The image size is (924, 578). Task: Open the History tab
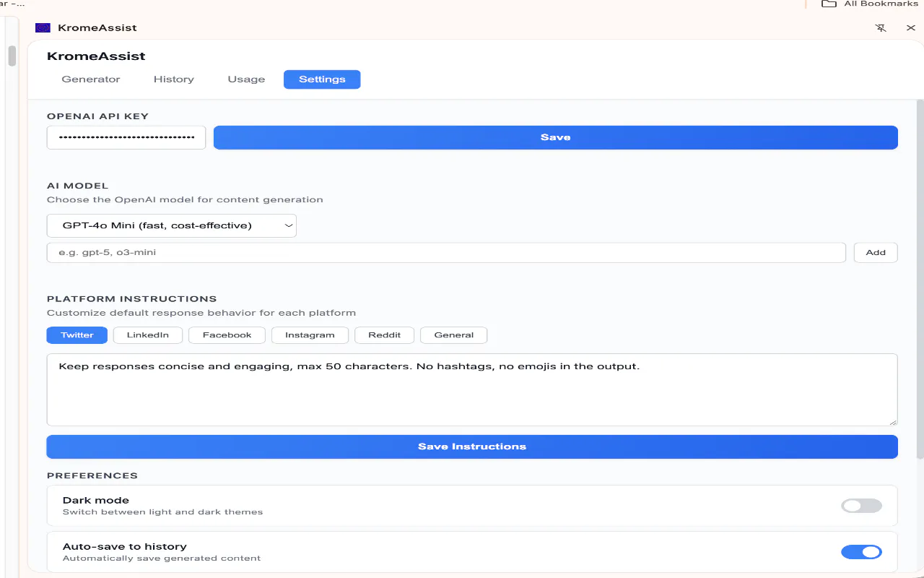(174, 79)
